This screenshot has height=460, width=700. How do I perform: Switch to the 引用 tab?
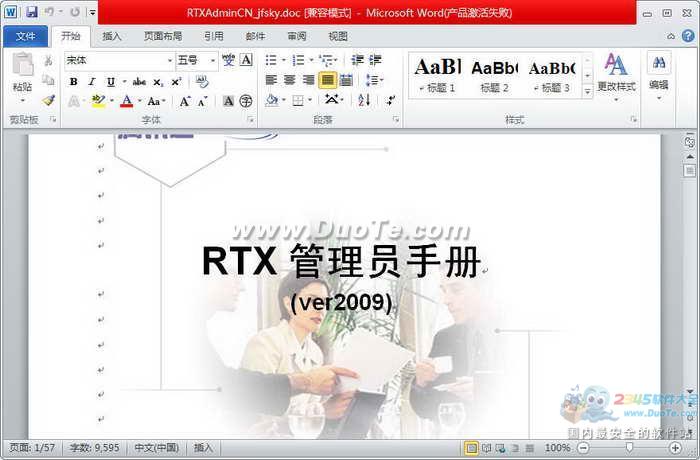pos(214,37)
